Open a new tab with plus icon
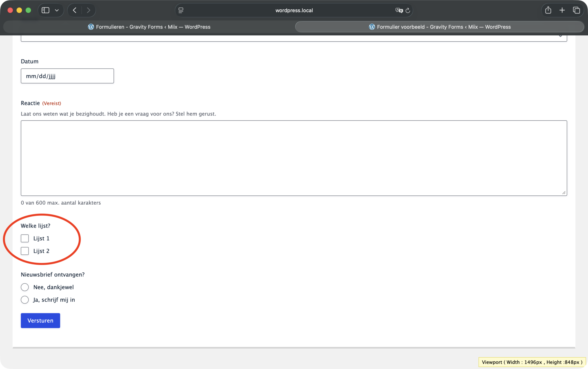 562,10
